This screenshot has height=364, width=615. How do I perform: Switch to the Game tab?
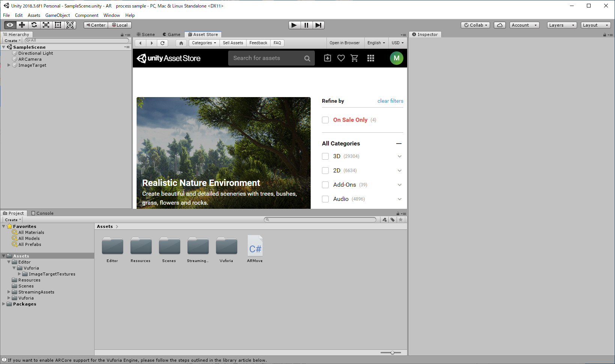171,34
